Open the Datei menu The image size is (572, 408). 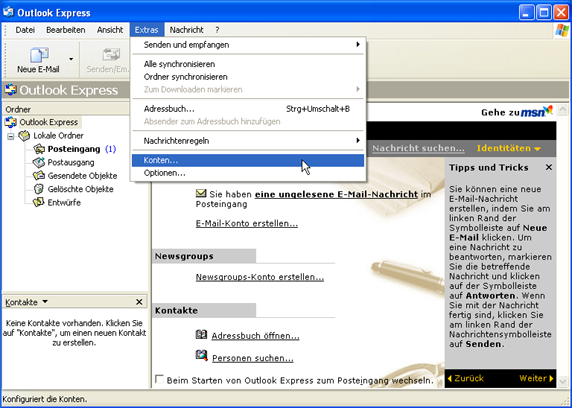click(x=25, y=30)
